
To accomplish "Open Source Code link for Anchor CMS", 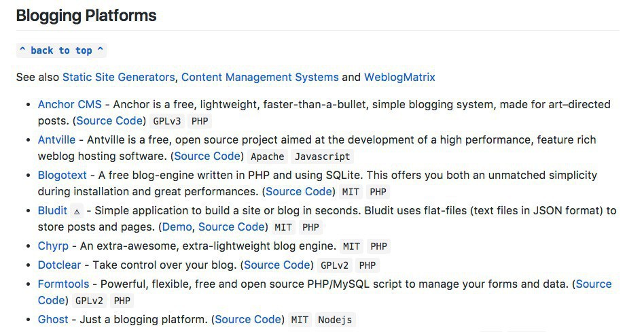I will tap(109, 120).
